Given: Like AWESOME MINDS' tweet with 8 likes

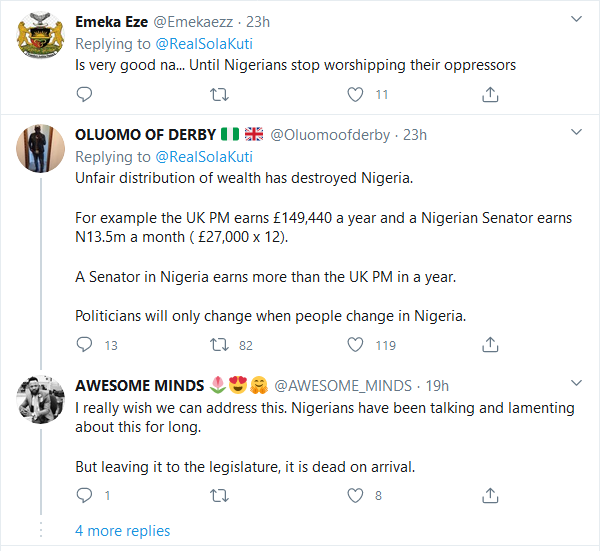Looking at the screenshot, I should point(355,495).
